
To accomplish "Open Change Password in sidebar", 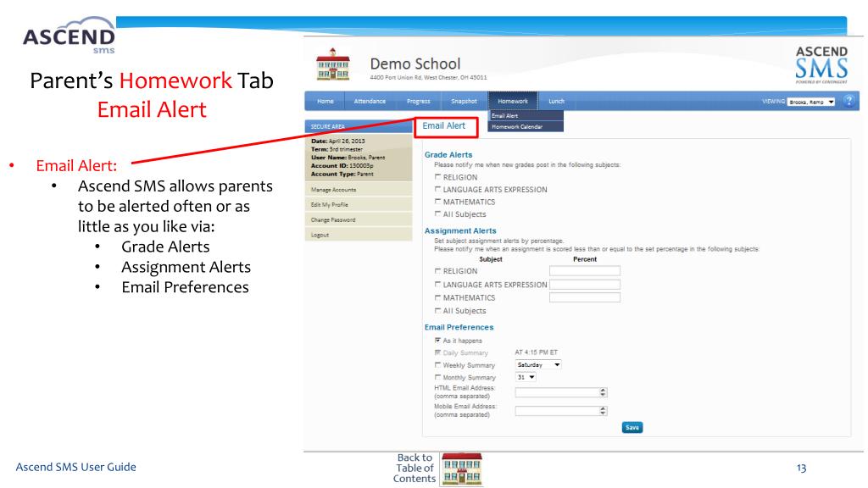I will click(359, 219).
